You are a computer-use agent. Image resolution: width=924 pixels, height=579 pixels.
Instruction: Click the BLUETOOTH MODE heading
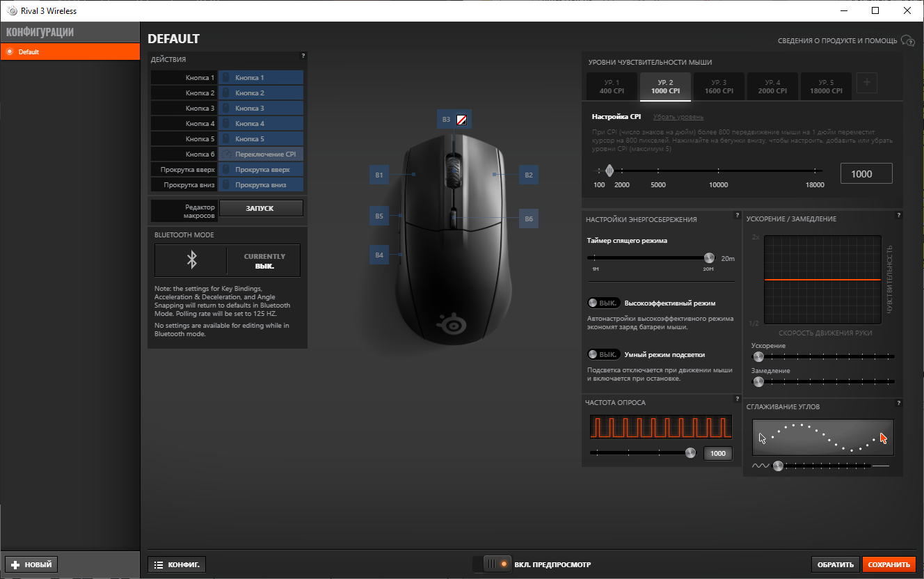coord(184,235)
